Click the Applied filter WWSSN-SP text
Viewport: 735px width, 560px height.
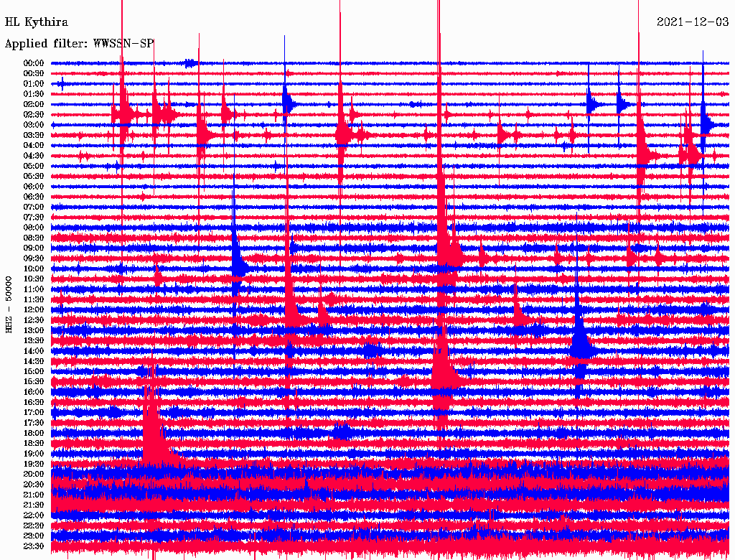(x=79, y=43)
